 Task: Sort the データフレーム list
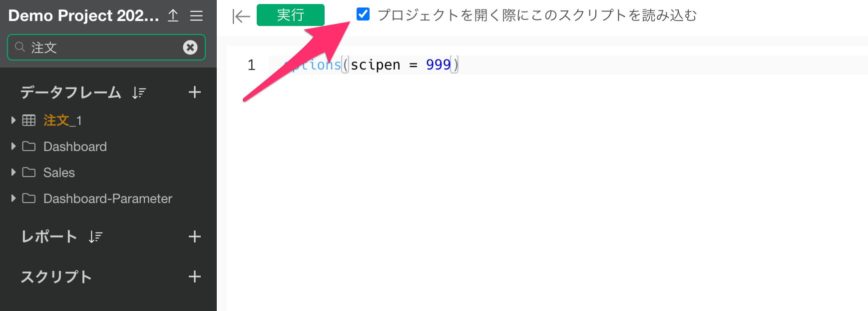139,92
